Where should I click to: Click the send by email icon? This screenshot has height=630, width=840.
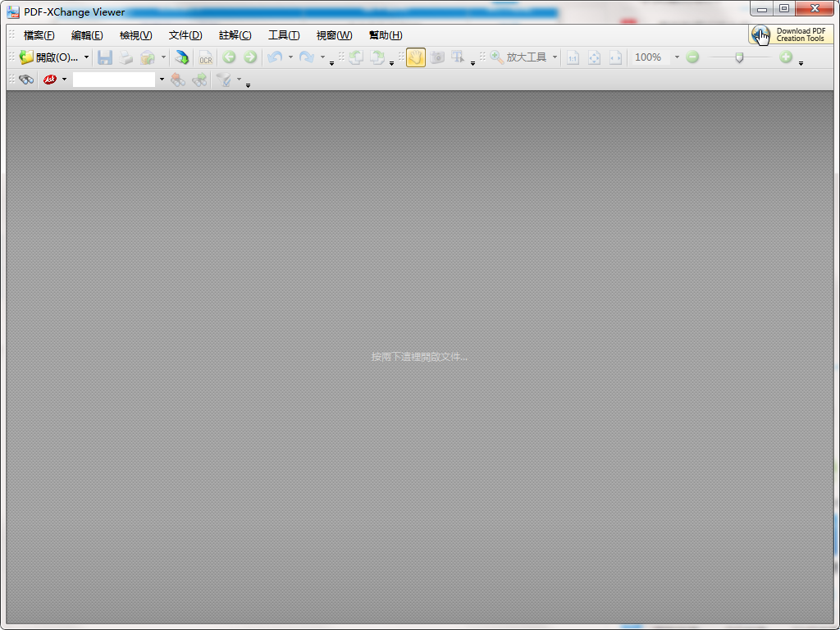[148, 57]
